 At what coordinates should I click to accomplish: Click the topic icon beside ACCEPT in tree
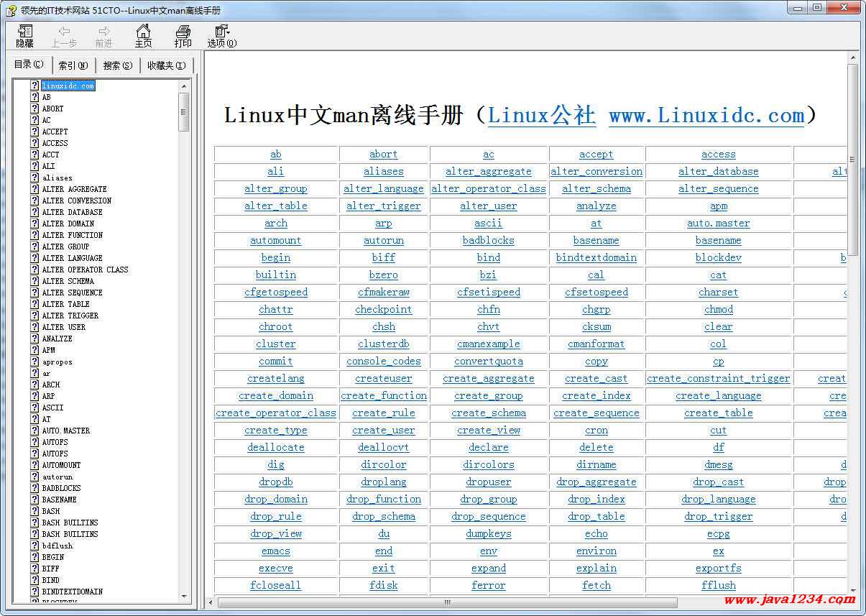(x=34, y=132)
